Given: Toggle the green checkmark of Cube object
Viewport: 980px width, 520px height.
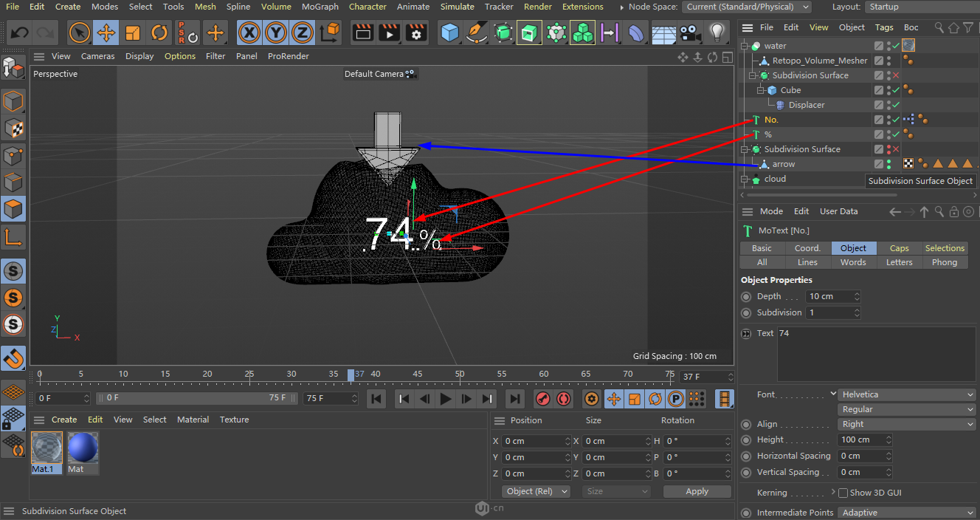Looking at the screenshot, I should click(896, 90).
